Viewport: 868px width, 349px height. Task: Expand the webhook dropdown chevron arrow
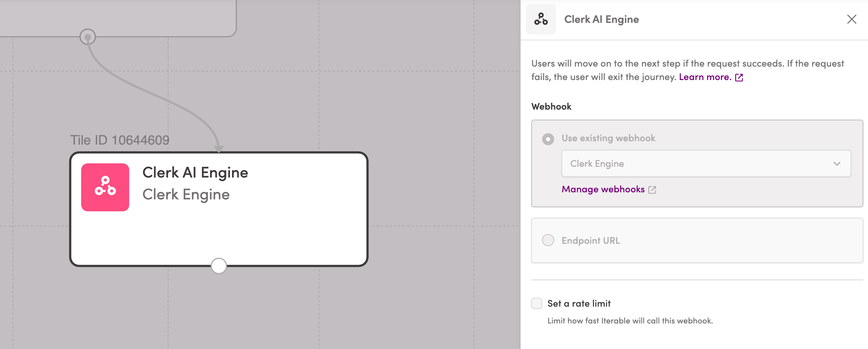pyautogui.click(x=837, y=163)
